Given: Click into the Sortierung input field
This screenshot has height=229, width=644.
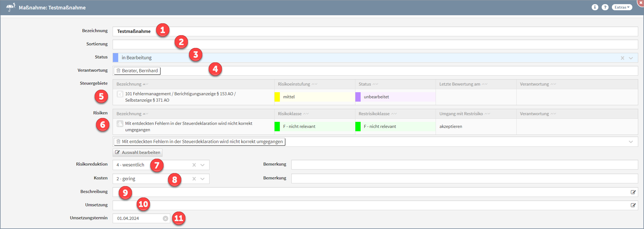Looking at the screenshot, I should pos(375,45).
